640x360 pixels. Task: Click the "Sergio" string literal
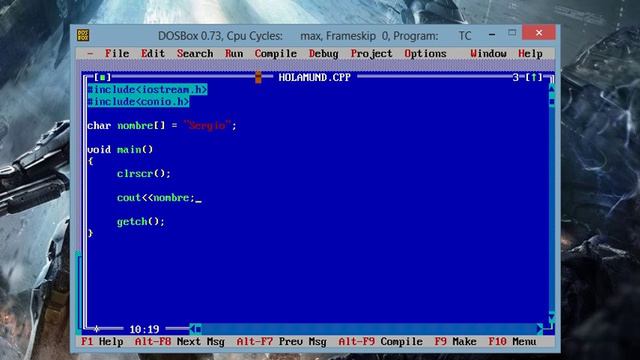click(x=207, y=125)
